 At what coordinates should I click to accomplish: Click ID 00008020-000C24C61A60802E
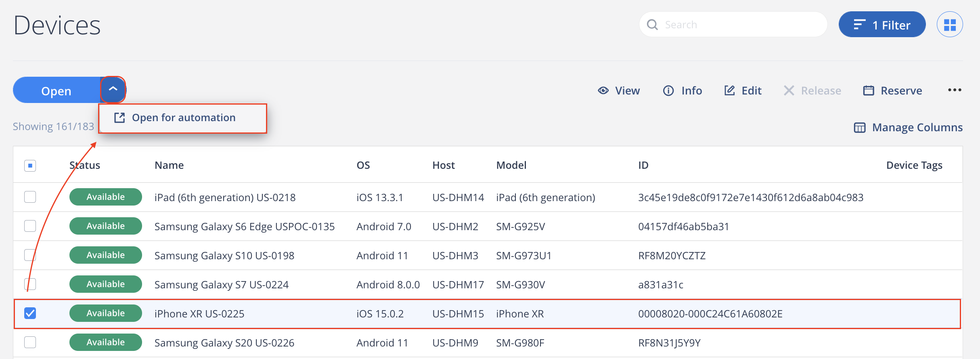710,314
